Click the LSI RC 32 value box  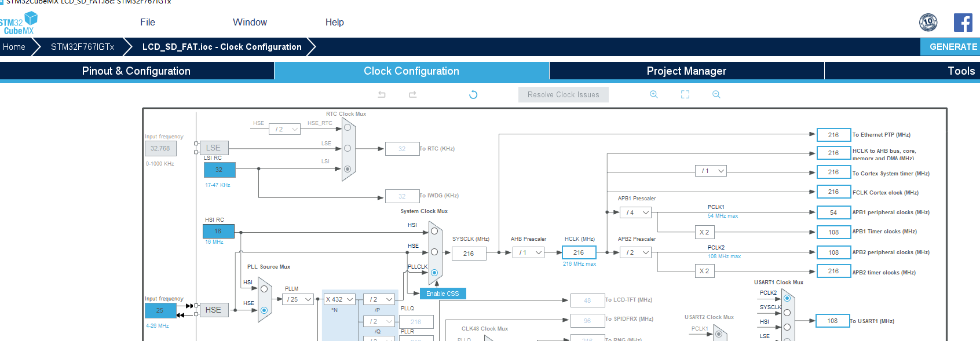pos(220,170)
